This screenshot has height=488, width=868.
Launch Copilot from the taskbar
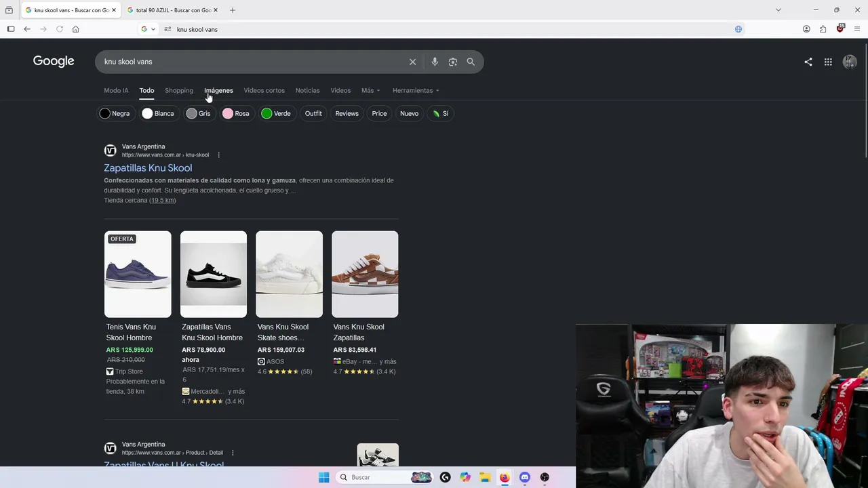pyautogui.click(x=465, y=477)
